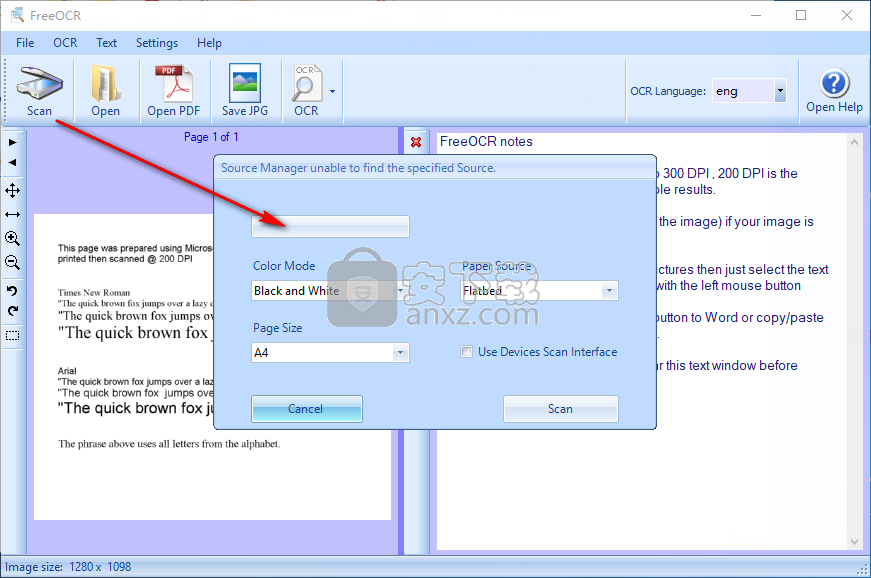This screenshot has height=578, width=871.
Task: Open the Paper Source dropdown
Action: pos(609,290)
